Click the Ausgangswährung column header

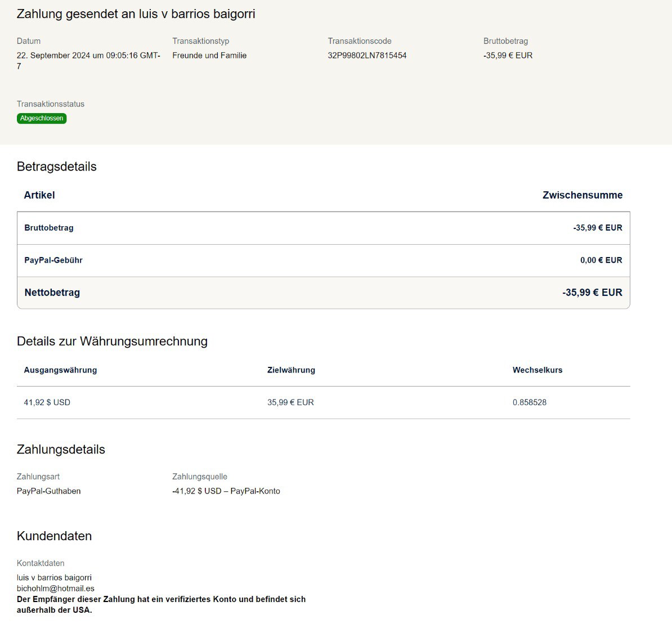coord(60,370)
